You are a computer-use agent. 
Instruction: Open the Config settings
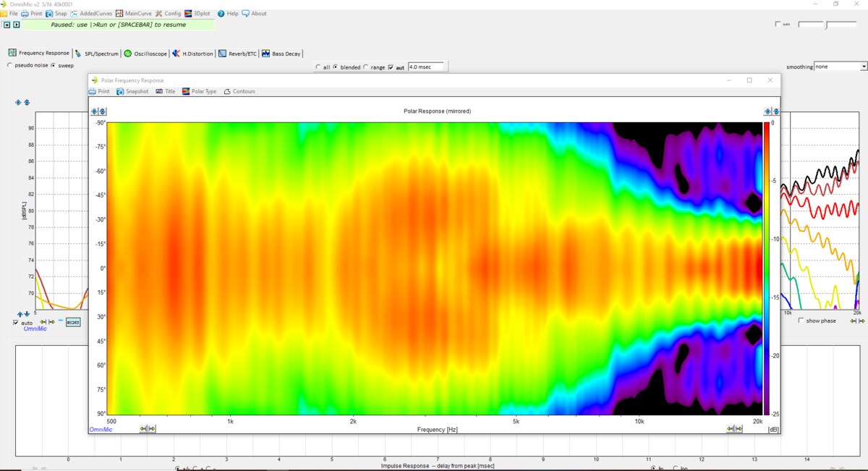(x=170, y=13)
